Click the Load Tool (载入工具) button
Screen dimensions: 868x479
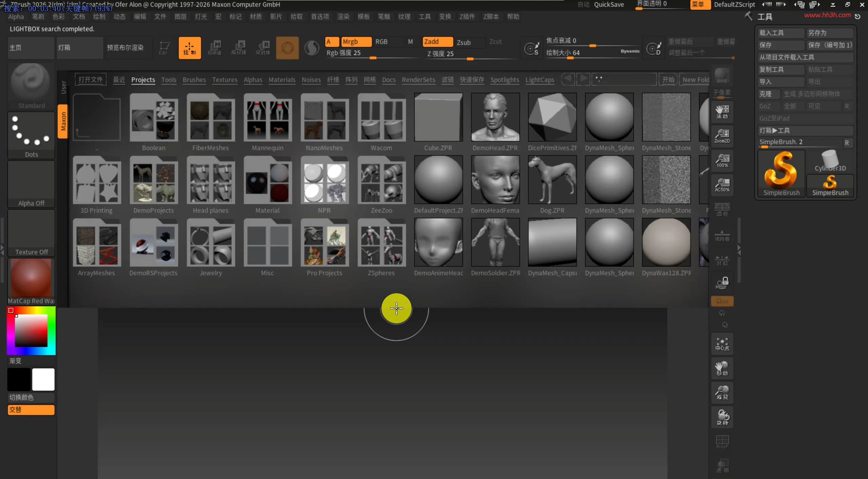(781, 33)
